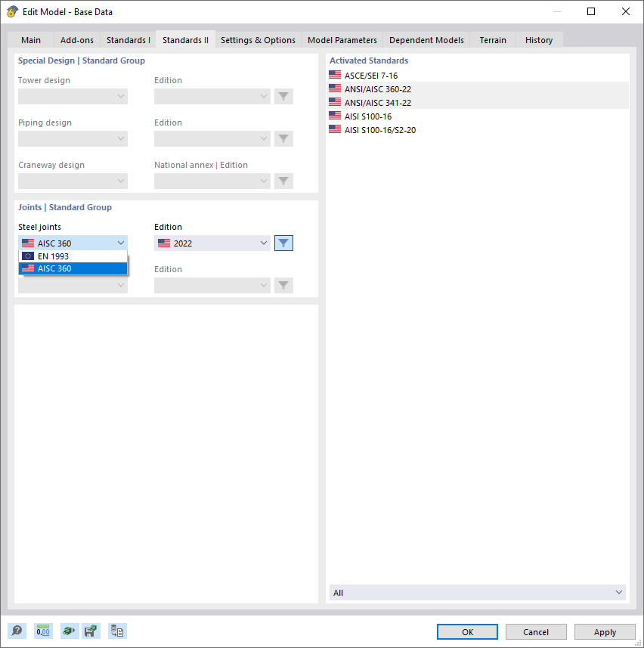Screen dimensions: 644x648
Task: Open the Units and Decimal Places icon (0.00)
Action: coord(42,631)
